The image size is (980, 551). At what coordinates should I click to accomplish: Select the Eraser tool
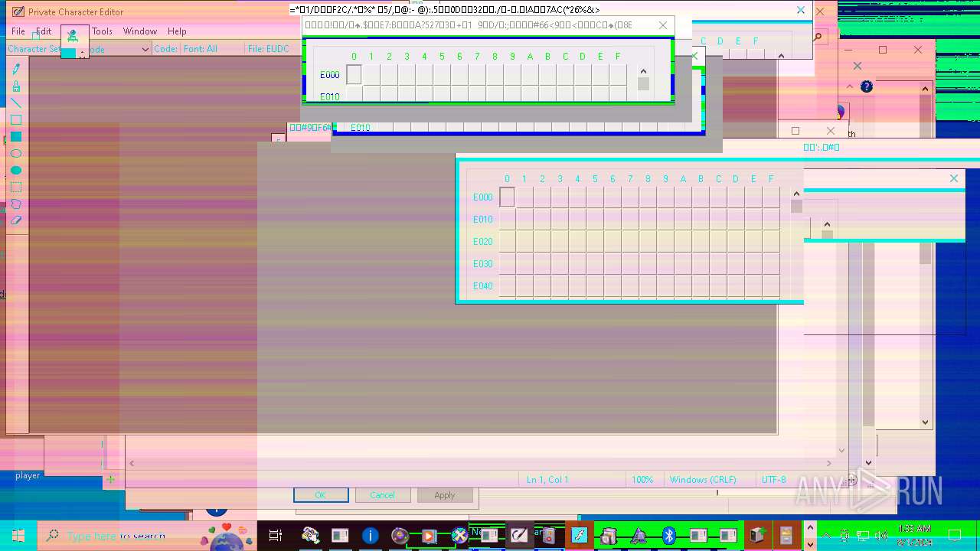click(16, 220)
